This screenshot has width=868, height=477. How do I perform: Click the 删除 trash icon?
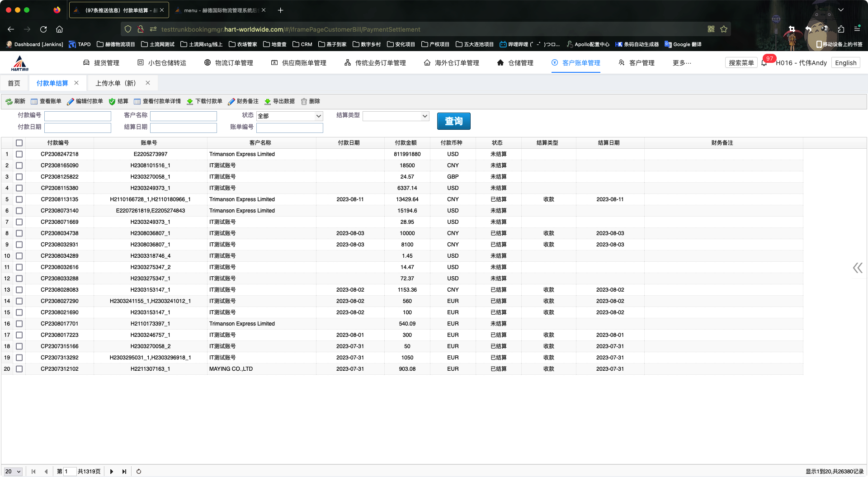[304, 102]
